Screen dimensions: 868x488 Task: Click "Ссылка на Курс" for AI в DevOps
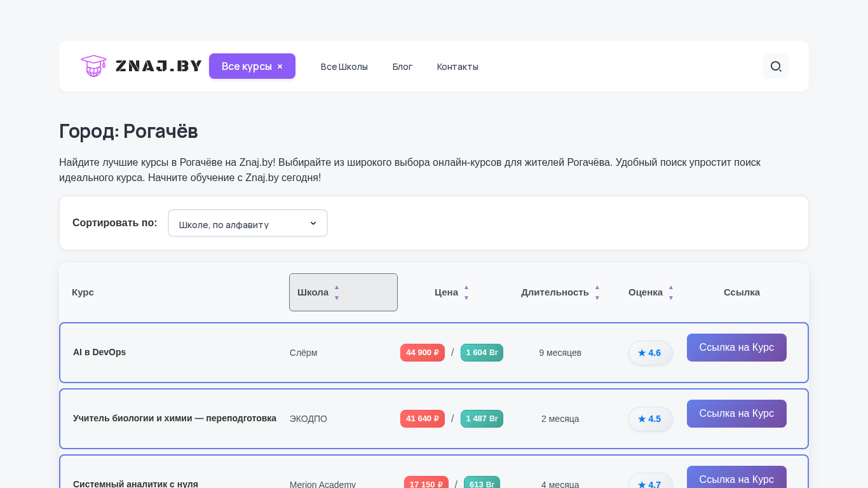pyautogui.click(x=736, y=348)
